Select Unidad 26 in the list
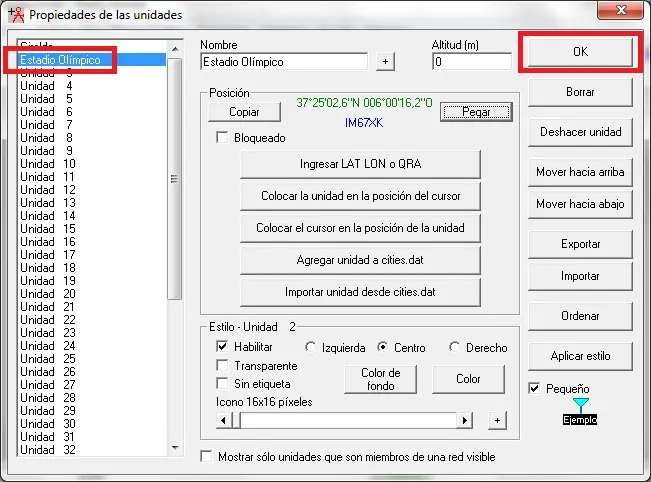 (x=92, y=372)
